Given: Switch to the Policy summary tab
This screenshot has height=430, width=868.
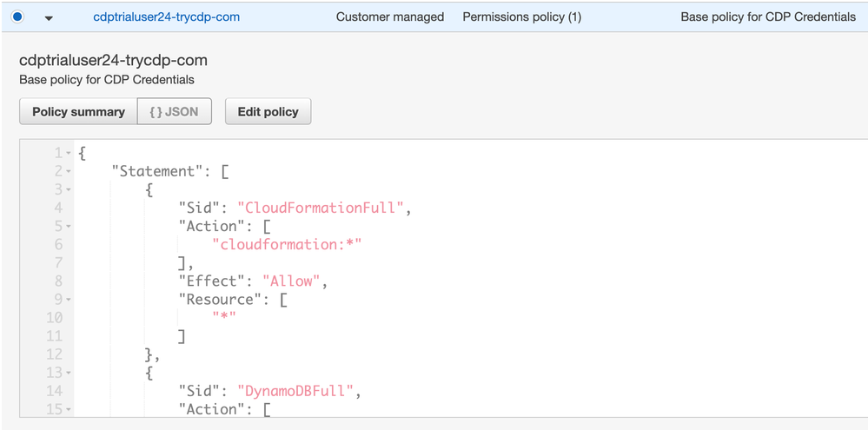Looking at the screenshot, I should 78,111.
